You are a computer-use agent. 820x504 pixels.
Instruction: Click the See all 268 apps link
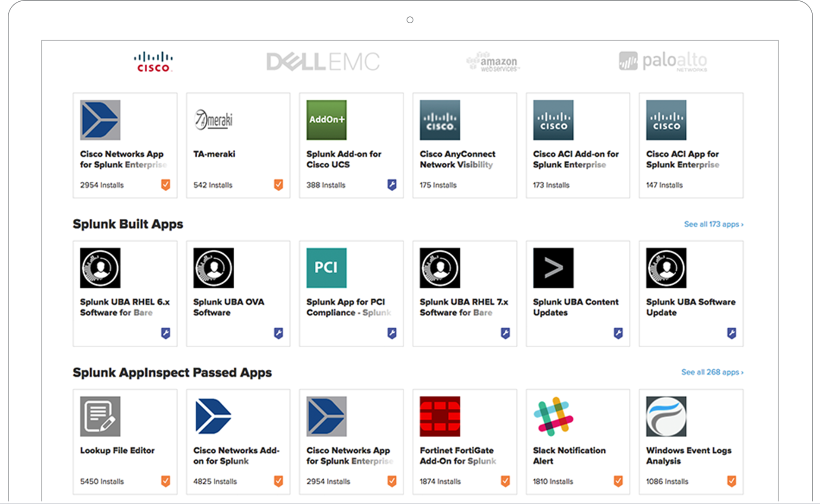712,372
